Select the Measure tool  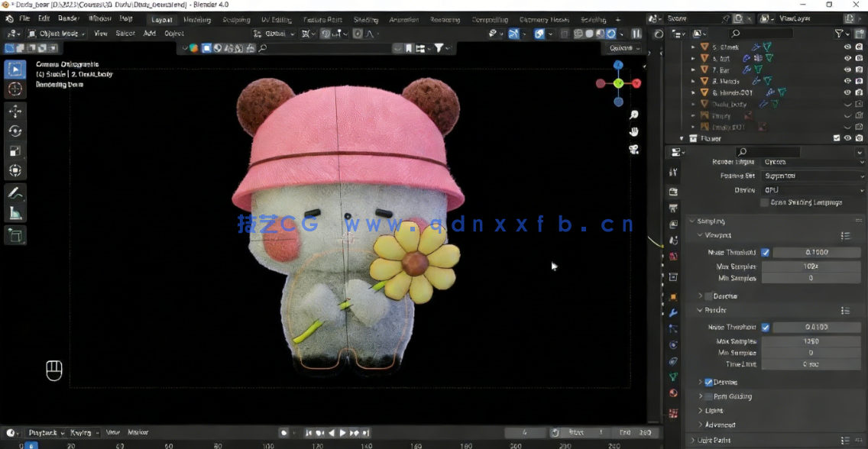pyautogui.click(x=15, y=212)
